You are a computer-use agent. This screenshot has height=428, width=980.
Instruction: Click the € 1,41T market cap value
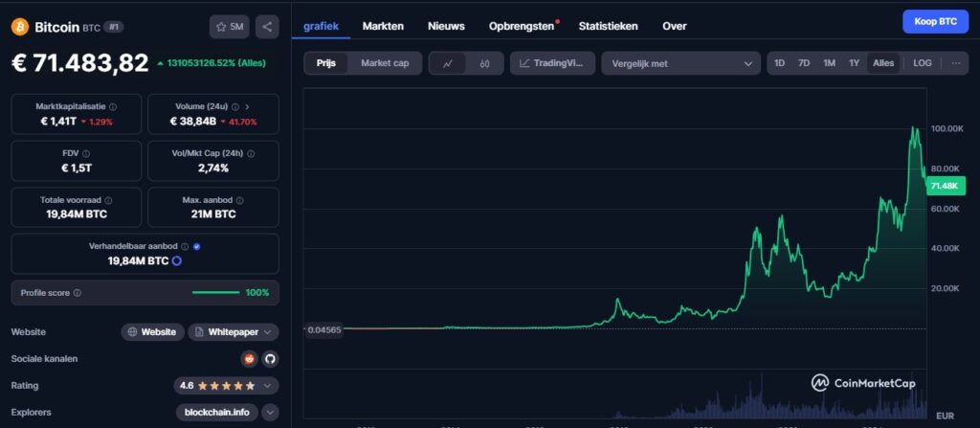58,122
